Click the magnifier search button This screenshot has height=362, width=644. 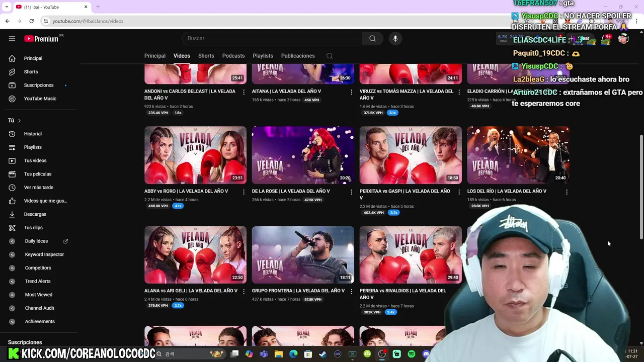click(x=372, y=38)
